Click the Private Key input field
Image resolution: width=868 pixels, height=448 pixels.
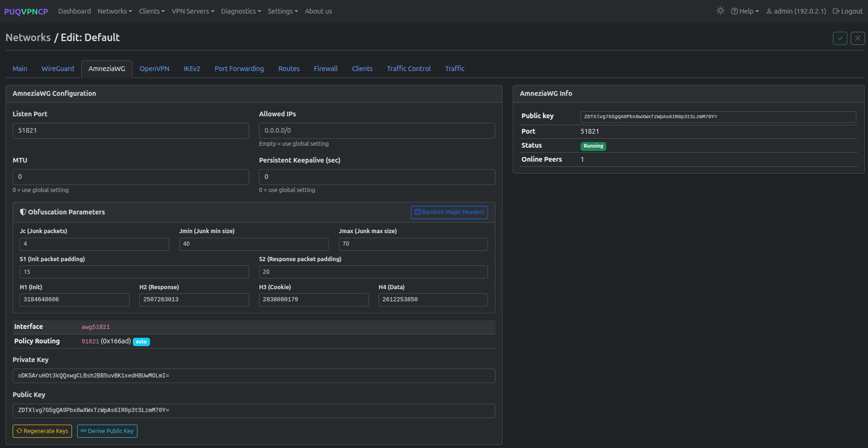[254, 376]
